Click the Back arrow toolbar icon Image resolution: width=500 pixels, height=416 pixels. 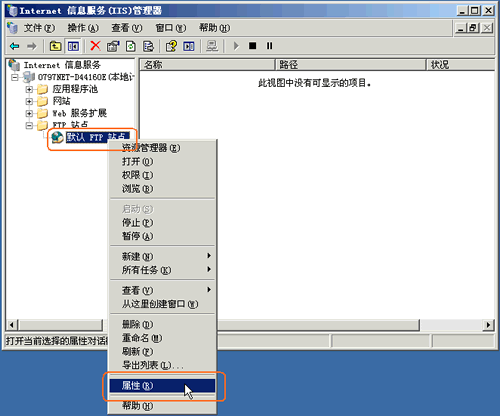(15, 46)
